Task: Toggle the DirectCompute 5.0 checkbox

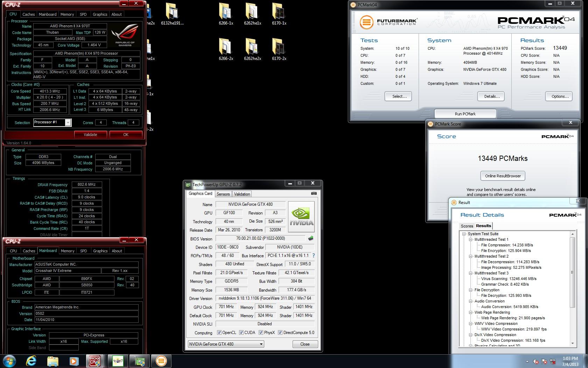Action: (x=280, y=333)
